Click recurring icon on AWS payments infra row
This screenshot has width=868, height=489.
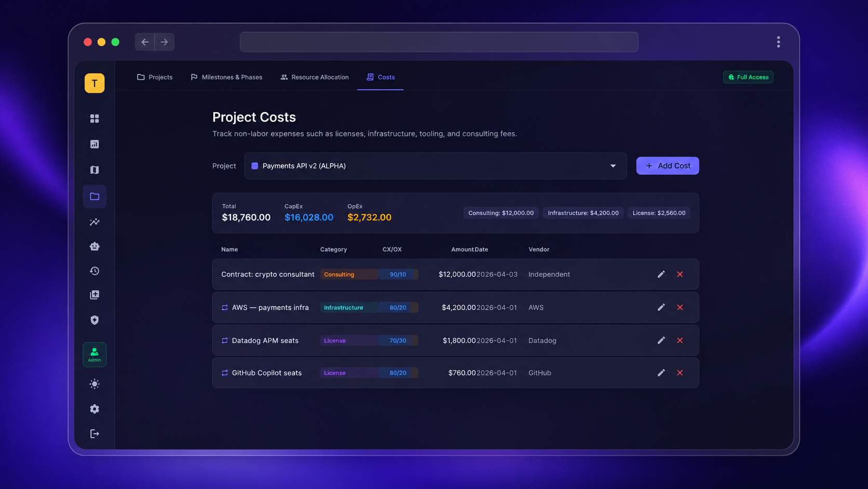tap(225, 308)
